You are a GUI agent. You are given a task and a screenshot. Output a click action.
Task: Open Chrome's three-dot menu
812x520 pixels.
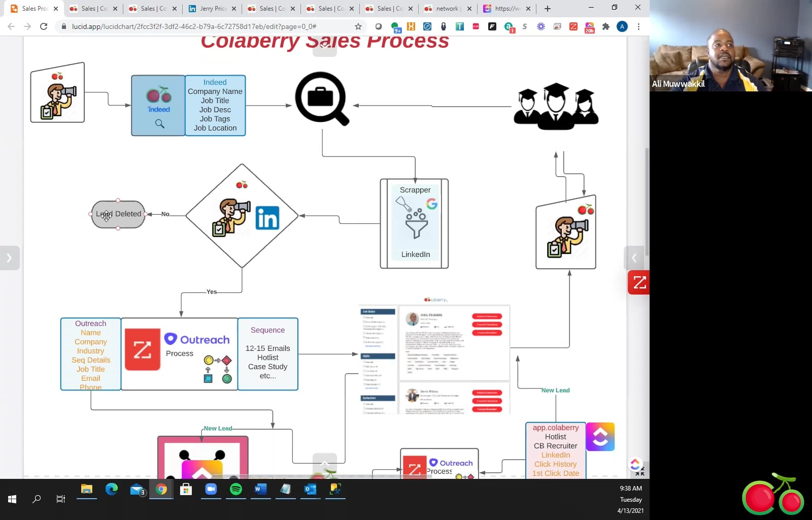pos(638,26)
